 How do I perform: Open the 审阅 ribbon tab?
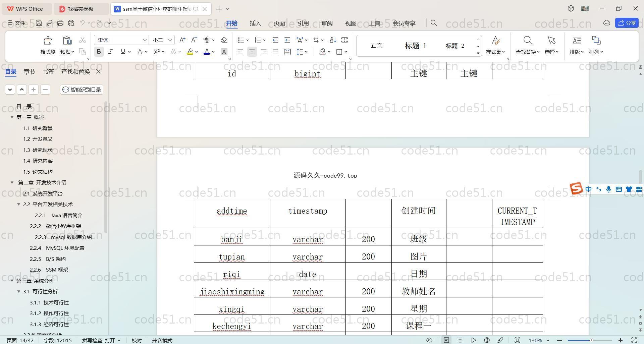pos(327,23)
